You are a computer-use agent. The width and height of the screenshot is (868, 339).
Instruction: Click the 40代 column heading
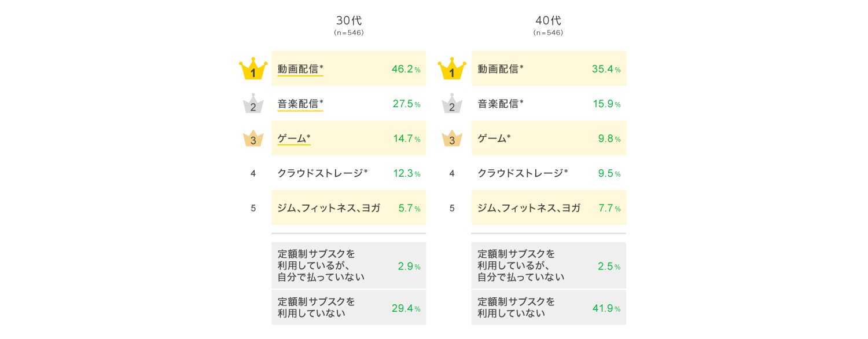click(548, 21)
